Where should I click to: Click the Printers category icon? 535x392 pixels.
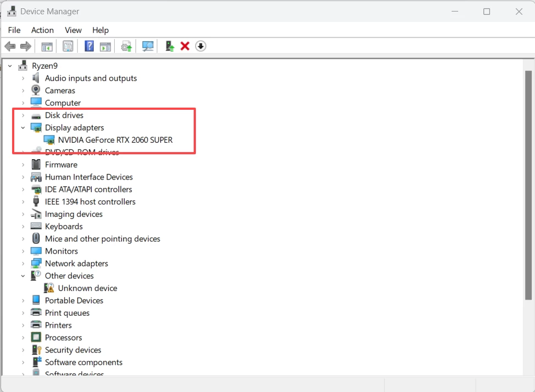pyautogui.click(x=36, y=324)
